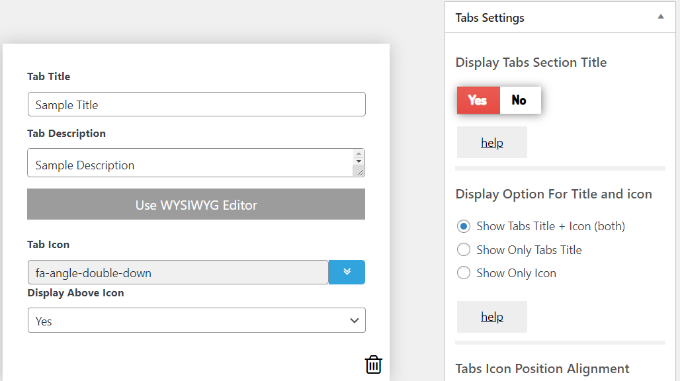
Task: Choose the Show Only Tabs Title option
Action: click(464, 250)
